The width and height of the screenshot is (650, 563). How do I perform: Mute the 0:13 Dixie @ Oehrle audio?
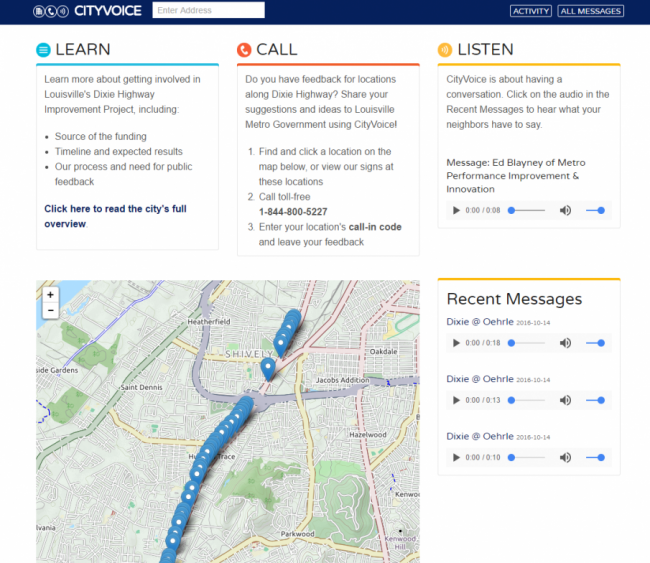click(565, 400)
